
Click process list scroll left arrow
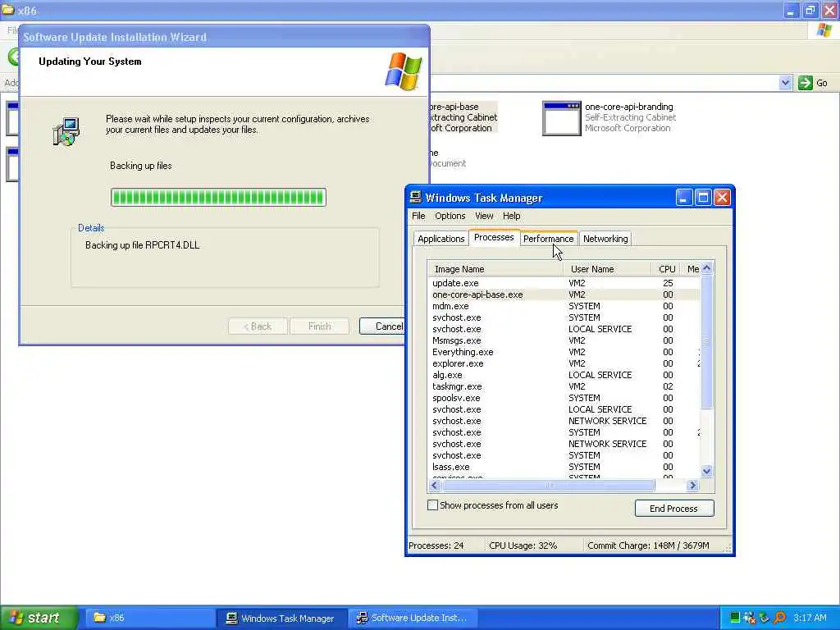[x=435, y=486]
